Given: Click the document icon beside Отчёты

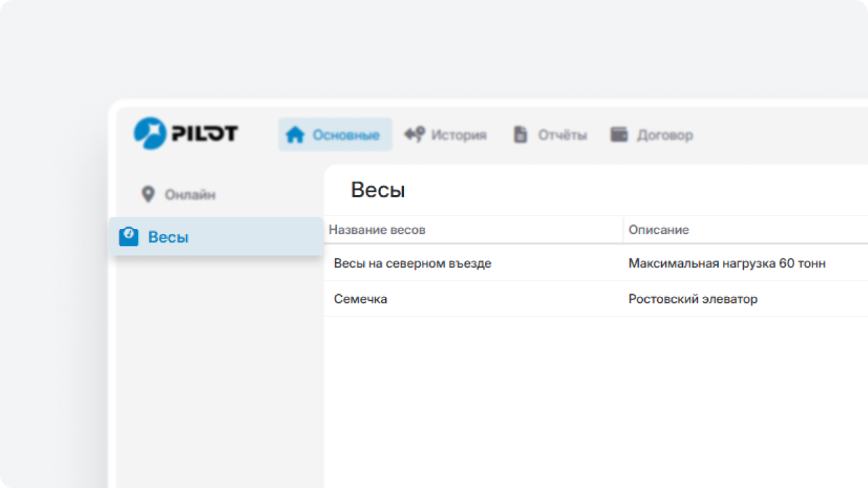Looking at the screenshot, I should coord(520,135).
